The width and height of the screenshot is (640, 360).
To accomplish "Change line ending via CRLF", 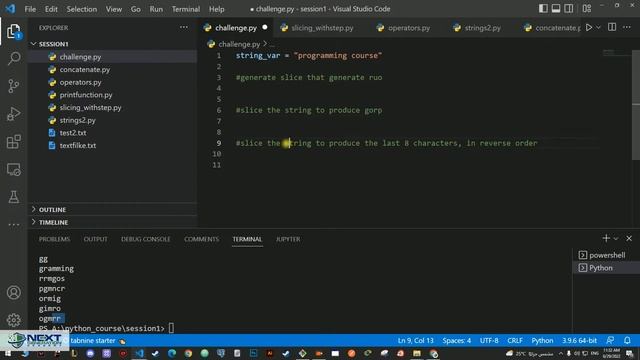I will pos(515,340).
